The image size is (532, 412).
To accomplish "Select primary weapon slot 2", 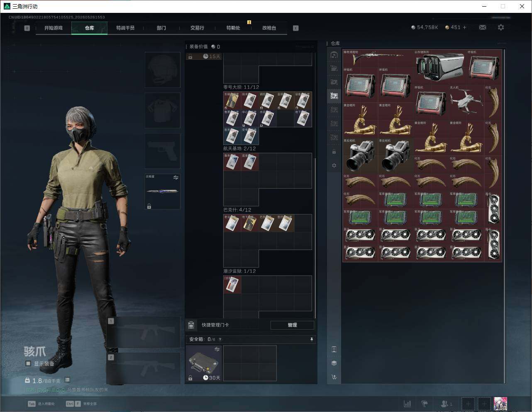I will [x=144, y=369].
